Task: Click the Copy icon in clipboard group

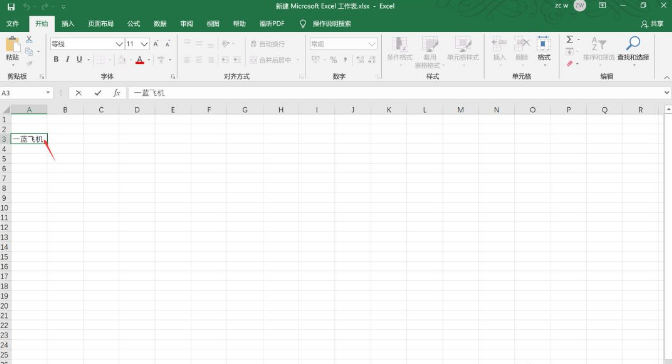Action: tap(29, 51)
